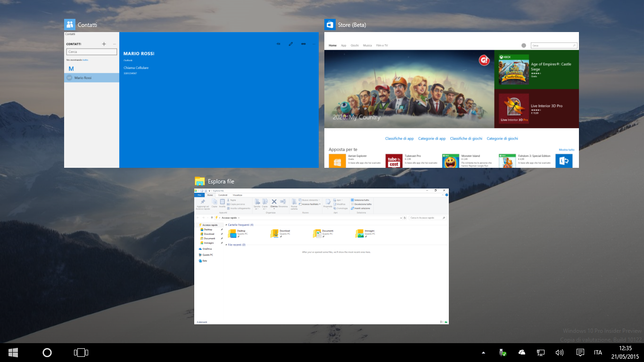This screenshot has height=362, width=644.
Task: Click Seleziona tutto in Explorer ribbon
Action: [x=360, y=200]
